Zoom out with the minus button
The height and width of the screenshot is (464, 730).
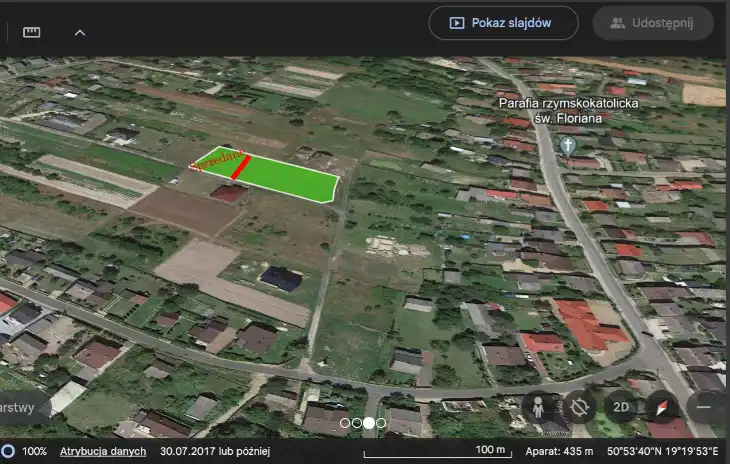coord(706,407)
